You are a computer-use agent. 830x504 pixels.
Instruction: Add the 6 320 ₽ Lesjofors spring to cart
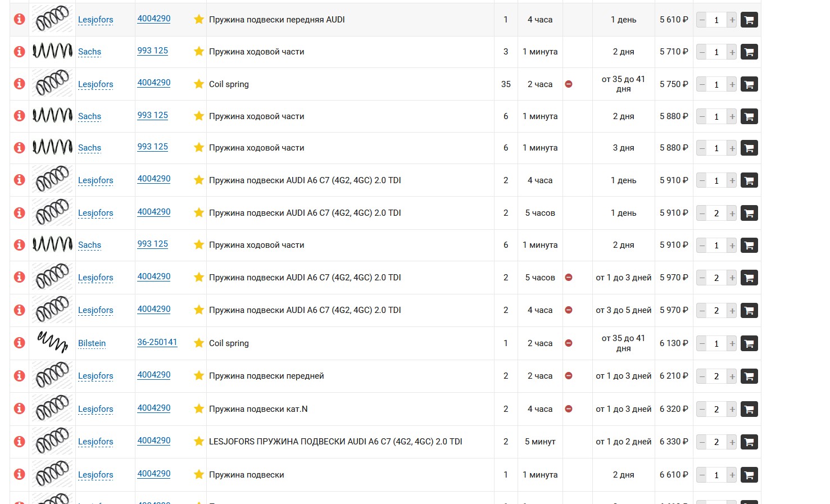point(749,409)
